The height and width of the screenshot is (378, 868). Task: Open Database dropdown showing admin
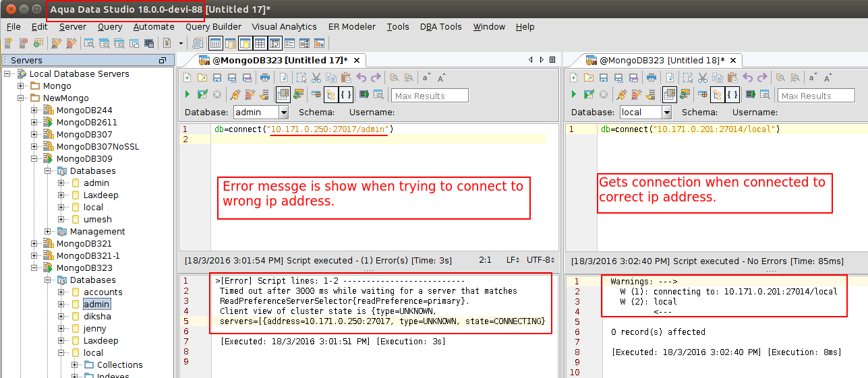283,113
